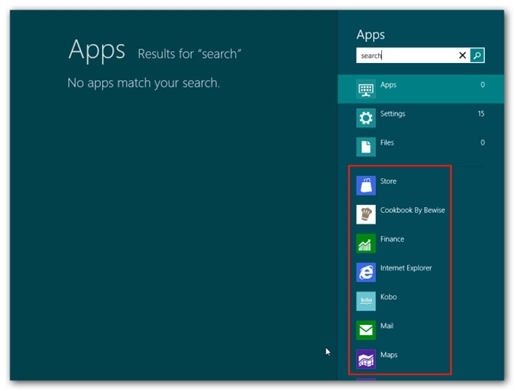Screen dimensions: 516x391
Task: Click the Mail label text
Action: pos(387,326)
